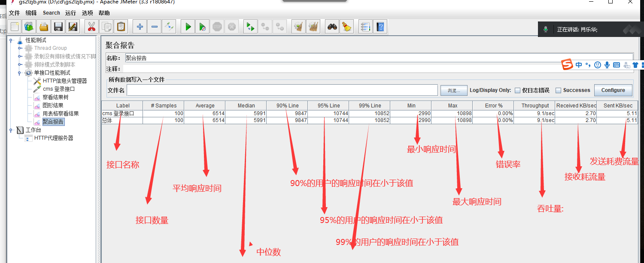The width and height of the screenshot is (644, 263).
Task: Select HTTP信息头管理器 in the tree
Action: click(65, 81)
